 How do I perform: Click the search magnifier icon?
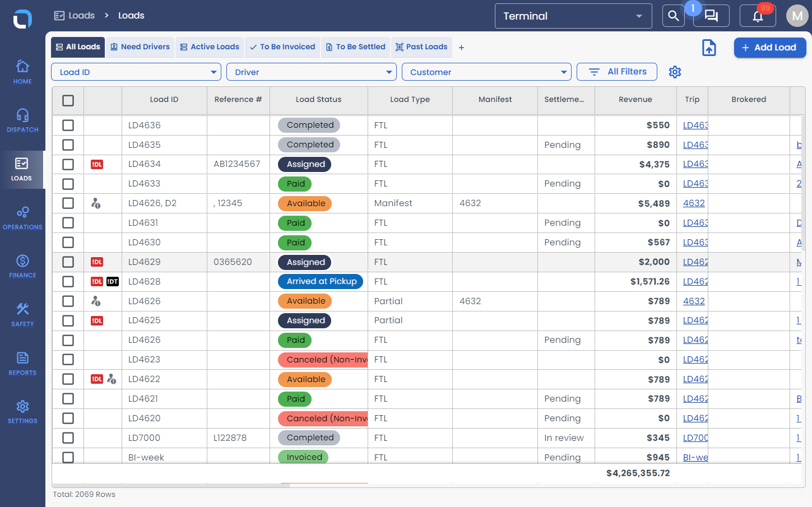click(674, 16)
